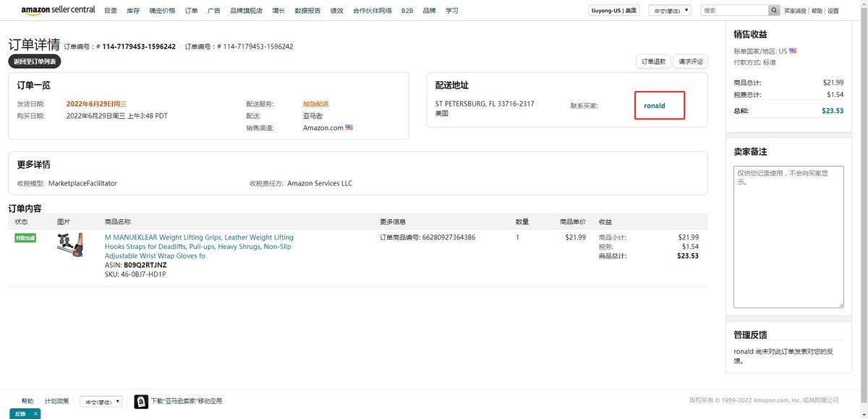Close the 反馈 feedback tab

(36, 414)
